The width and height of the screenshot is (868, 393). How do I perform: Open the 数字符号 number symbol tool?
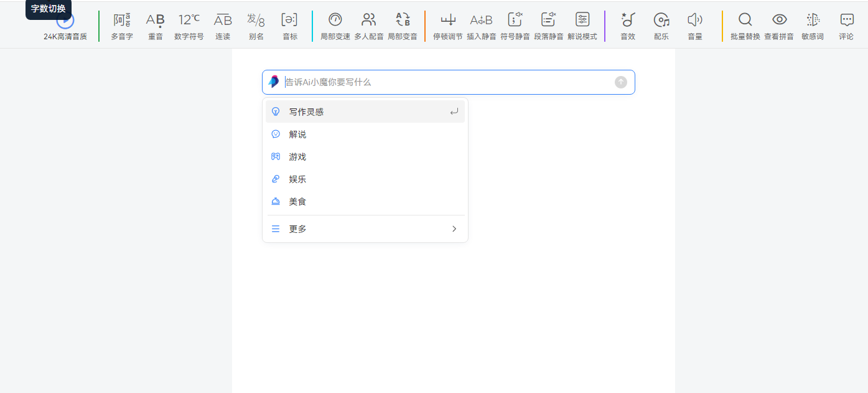189,21
